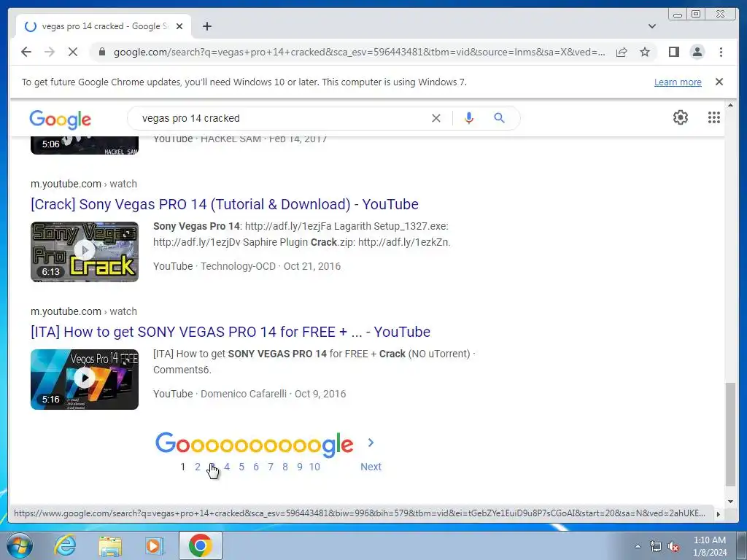Select the 'vegas pro 14 cracked' browser tab
The width and height of the screenshot is (747, 560).
click(104, 26)
